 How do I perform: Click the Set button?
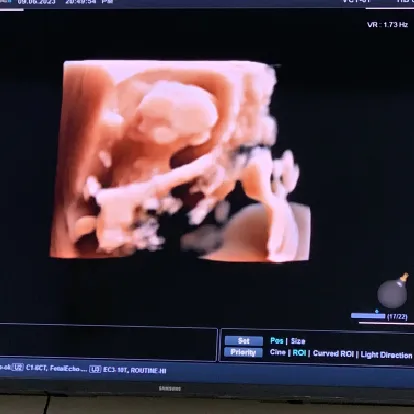(x=244, y=341)
